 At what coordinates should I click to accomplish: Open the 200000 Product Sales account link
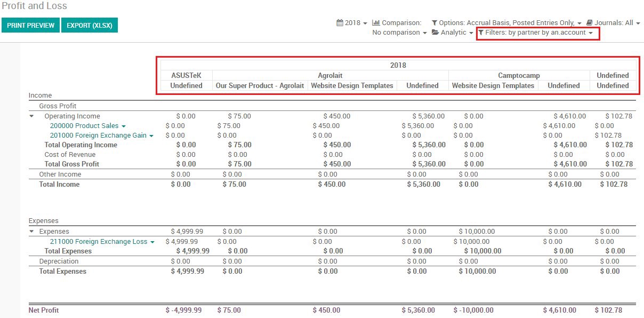click(84, 126)
